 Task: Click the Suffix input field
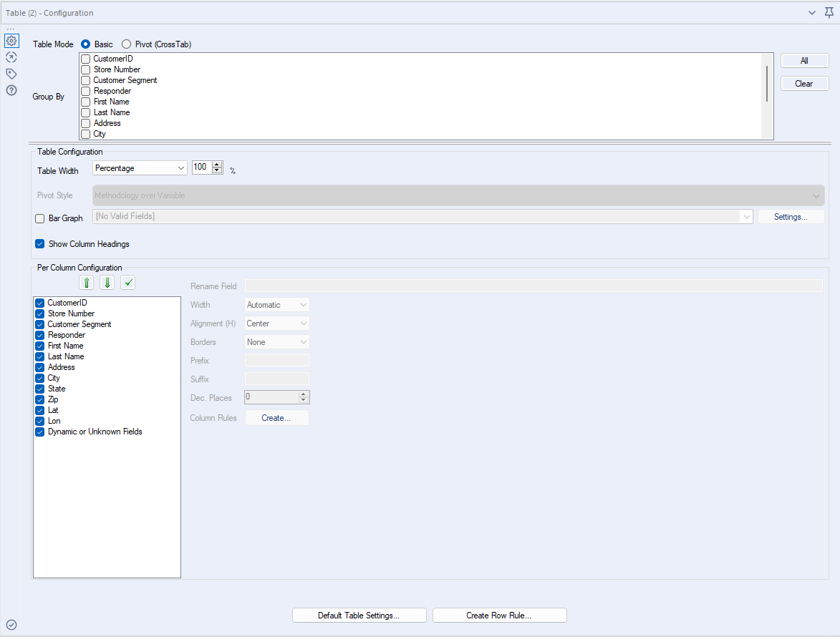coord(277,379)
